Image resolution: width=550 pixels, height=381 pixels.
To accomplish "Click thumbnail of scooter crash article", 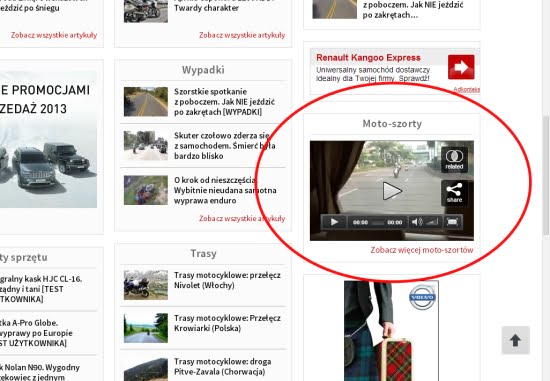I will [146, 146].
